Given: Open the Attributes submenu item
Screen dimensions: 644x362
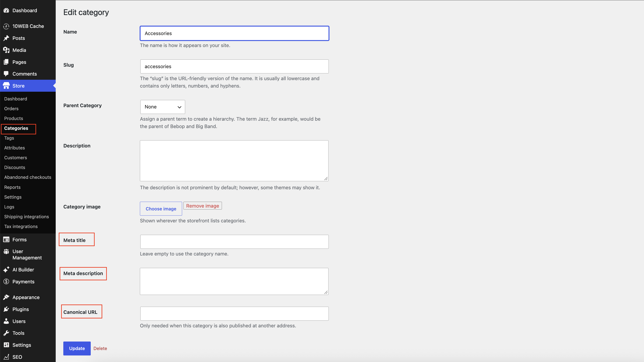Looking at the screenshot, I should pos(15,148).
